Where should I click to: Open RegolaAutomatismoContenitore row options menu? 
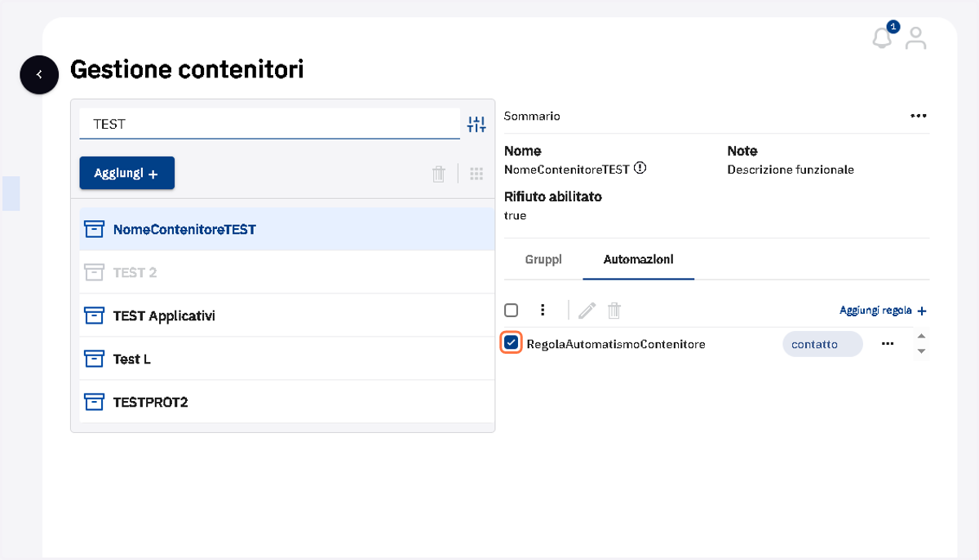[x=888, y=344]
